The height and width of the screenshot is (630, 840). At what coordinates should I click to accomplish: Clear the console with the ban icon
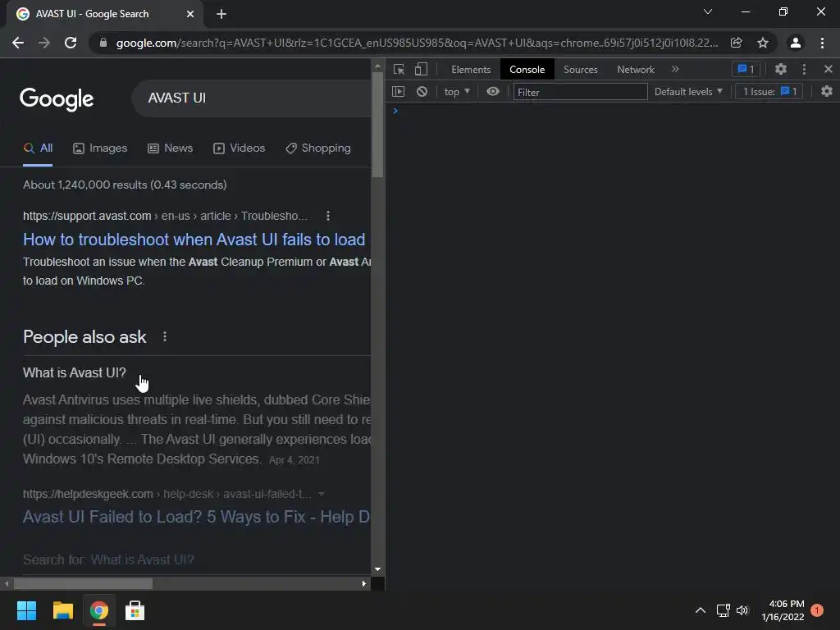(422, 92)
